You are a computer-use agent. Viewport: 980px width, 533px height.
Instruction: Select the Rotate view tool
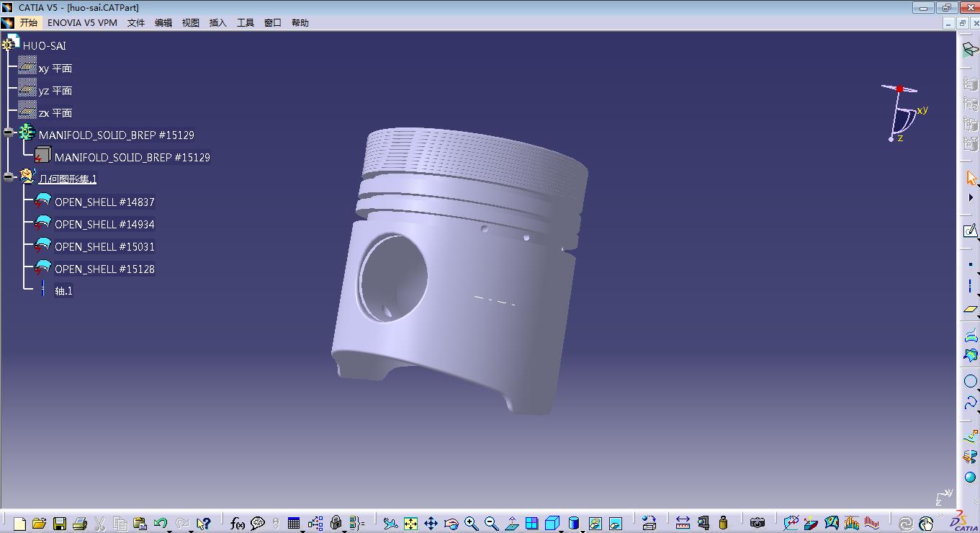point(451,524)
